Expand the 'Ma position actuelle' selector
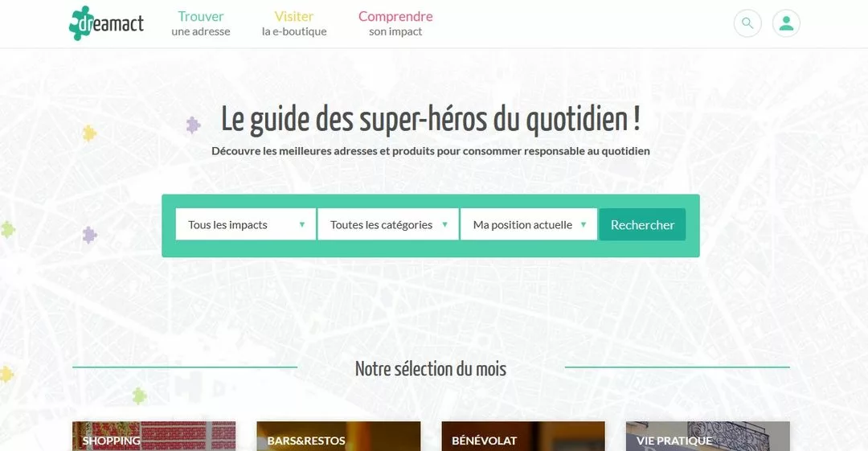This screenshot has width=868, height=451. click(x=529, y=225)
